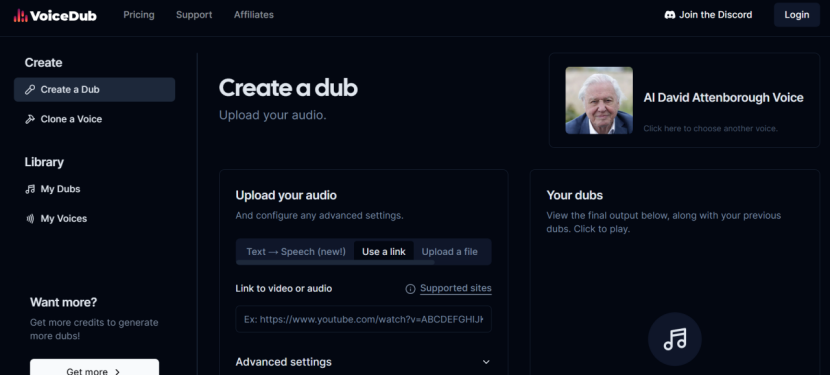Click the horizontal scrollbar under input tabs
This screenshot has width=830, height=375.
335,262
